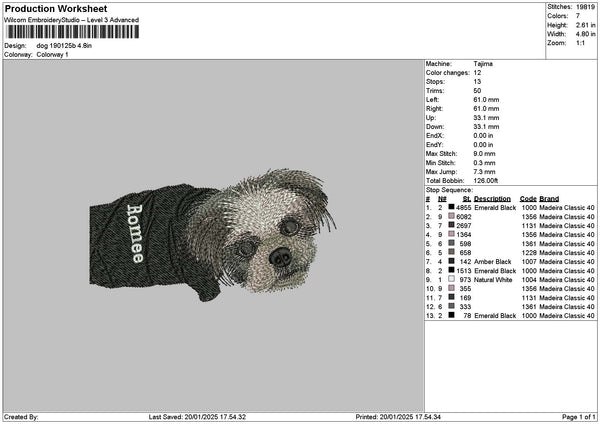Select the 'Last Saved: 20/01/2025 17.54.32' text
Image resolution: width=600 pixels, height=424 pixels.
coord(197,417)
